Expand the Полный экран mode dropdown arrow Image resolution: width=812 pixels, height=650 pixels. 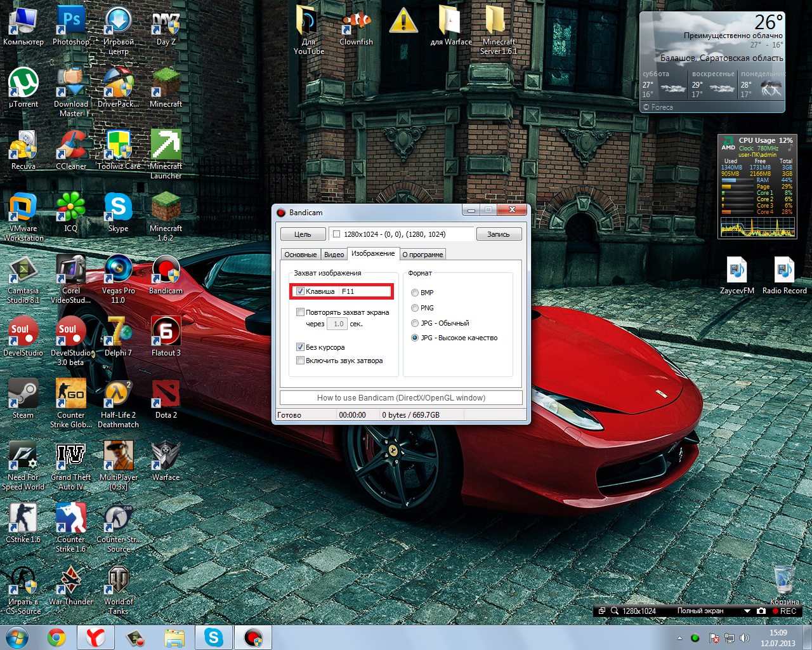coord(747,611)
